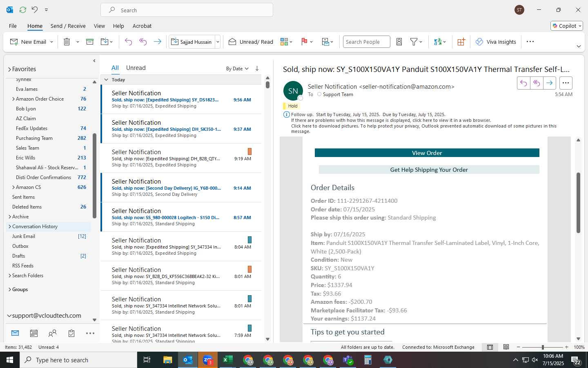Open more actions menu in reading pane
The image size is (588, 368).
[566, 83]
